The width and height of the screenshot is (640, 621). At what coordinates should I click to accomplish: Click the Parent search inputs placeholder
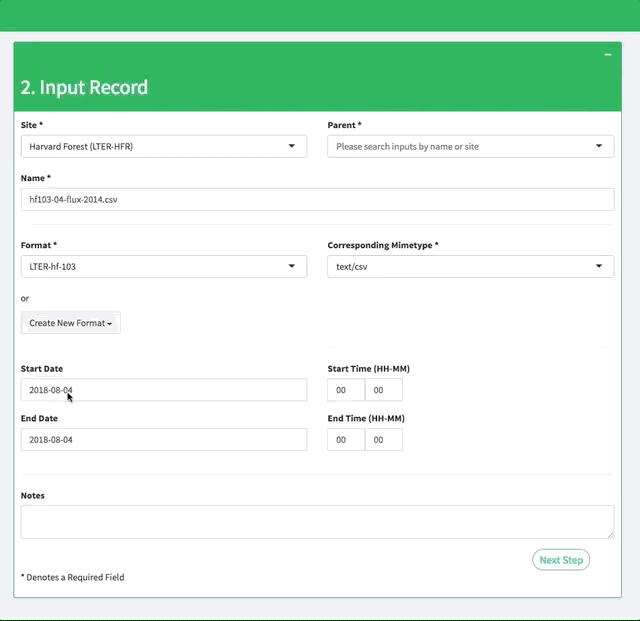(x=407, y=146)
